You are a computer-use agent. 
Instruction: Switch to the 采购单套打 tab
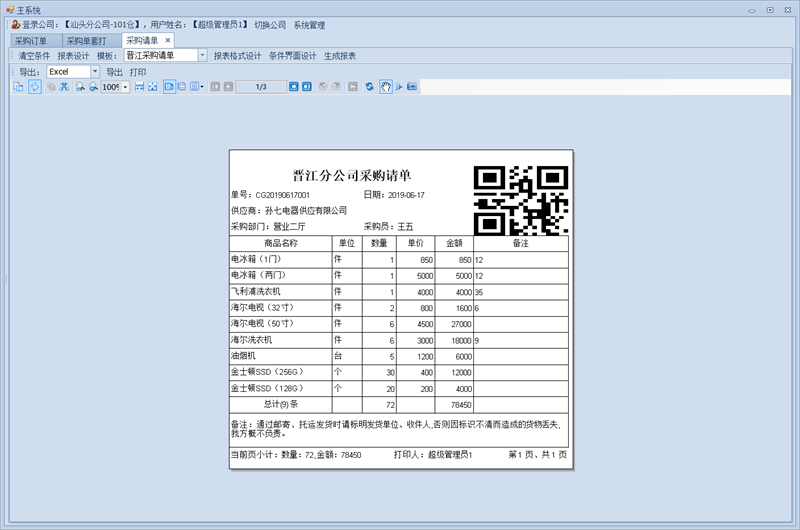pyautogui.click(x=86, y=41)
